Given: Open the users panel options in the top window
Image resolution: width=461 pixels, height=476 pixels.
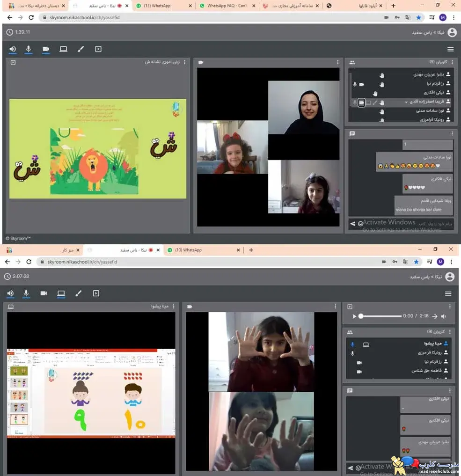Looking at the screenshot, I should (452, 62).
